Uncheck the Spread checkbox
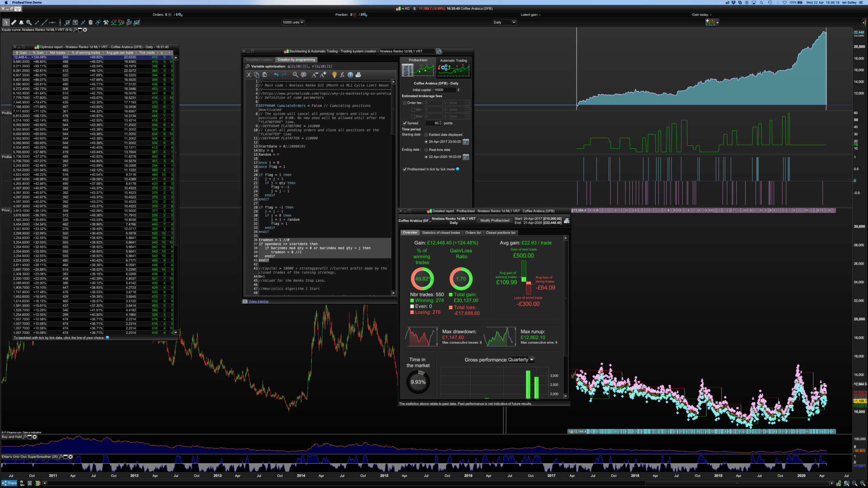 point(404,123)
